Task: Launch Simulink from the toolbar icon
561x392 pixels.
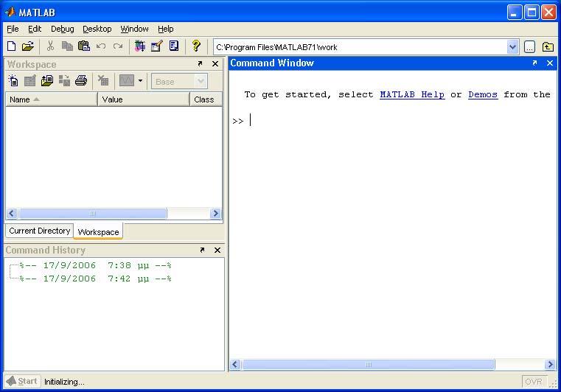Action: point(140,46)
